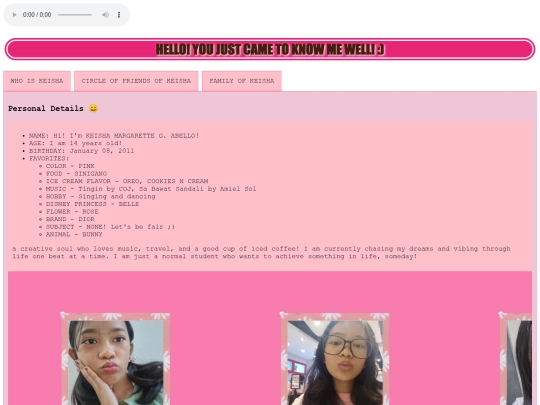
Task: Select HOBBY - Singing and dancing item
Action: click(x=101, y=196)
